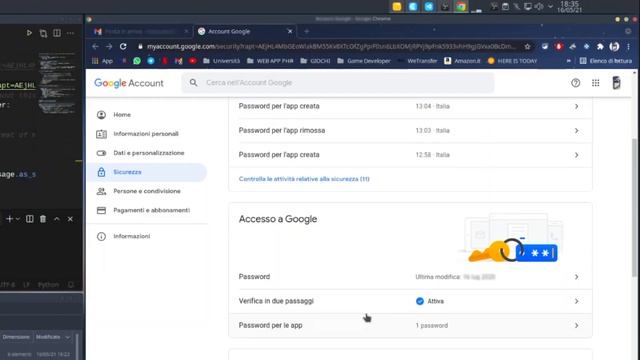The height and width of the screenshot is (360, 640).
Task: Click the split editor icon in editor
Action: click(57, 33)
